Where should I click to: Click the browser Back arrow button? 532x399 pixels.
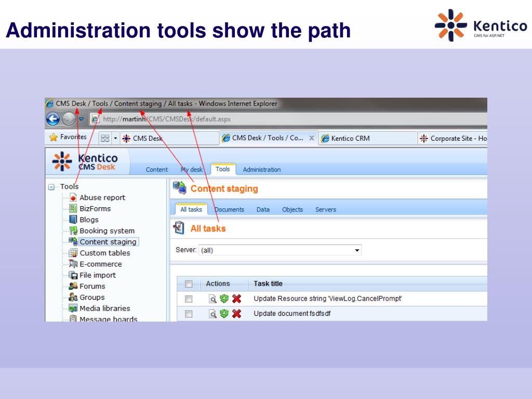[53, 119]
